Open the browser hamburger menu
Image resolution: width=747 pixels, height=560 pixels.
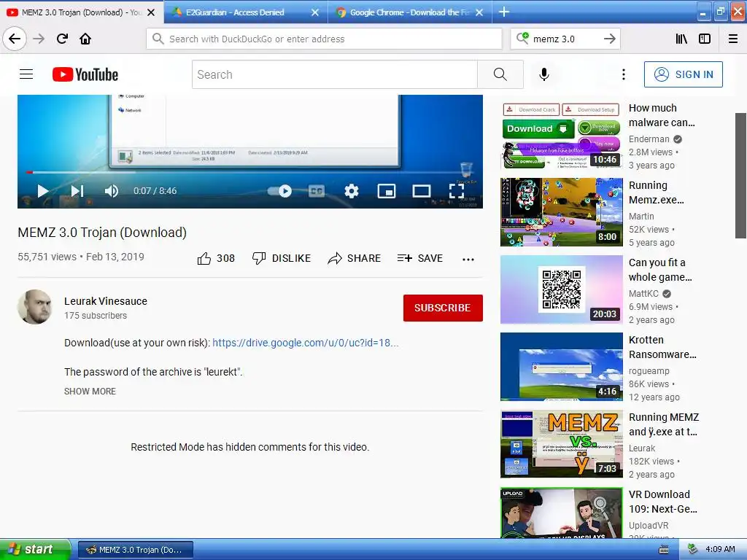click(733, 39)
